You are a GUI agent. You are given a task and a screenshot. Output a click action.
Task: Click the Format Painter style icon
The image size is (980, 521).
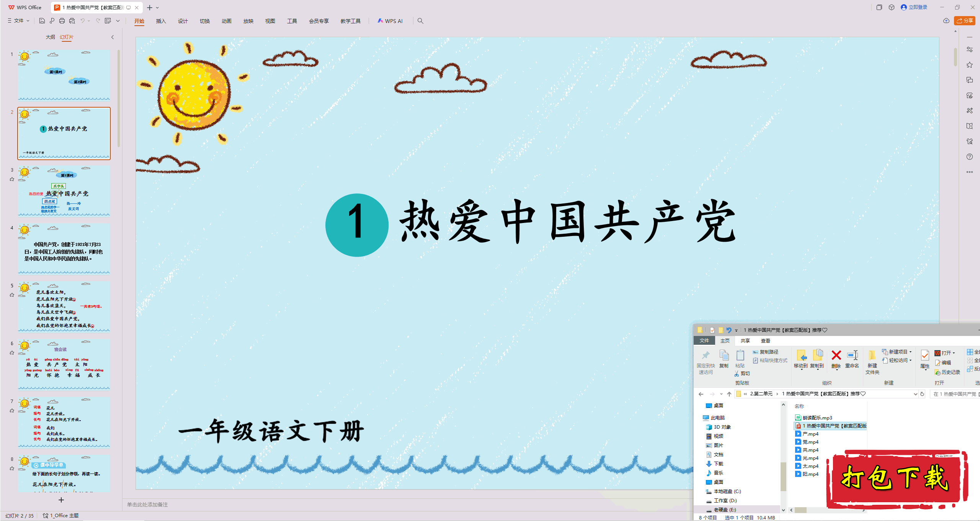(x=108, y=21)
